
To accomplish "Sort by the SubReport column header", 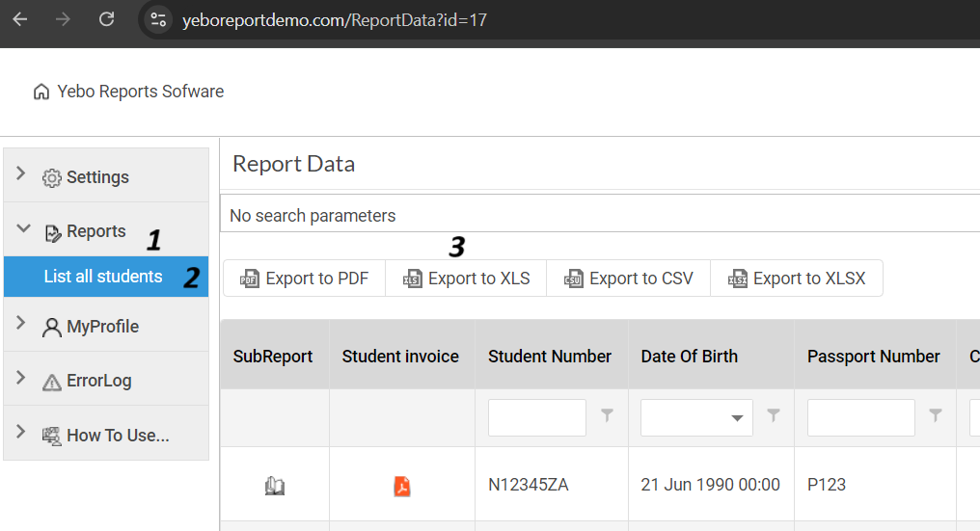I will pyautogui.click(x=275, y=356).
